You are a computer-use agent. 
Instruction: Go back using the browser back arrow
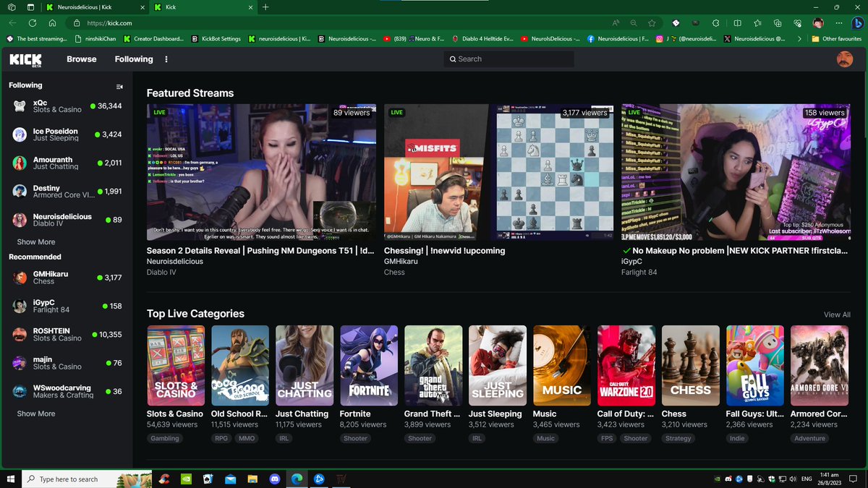[12, 23]
